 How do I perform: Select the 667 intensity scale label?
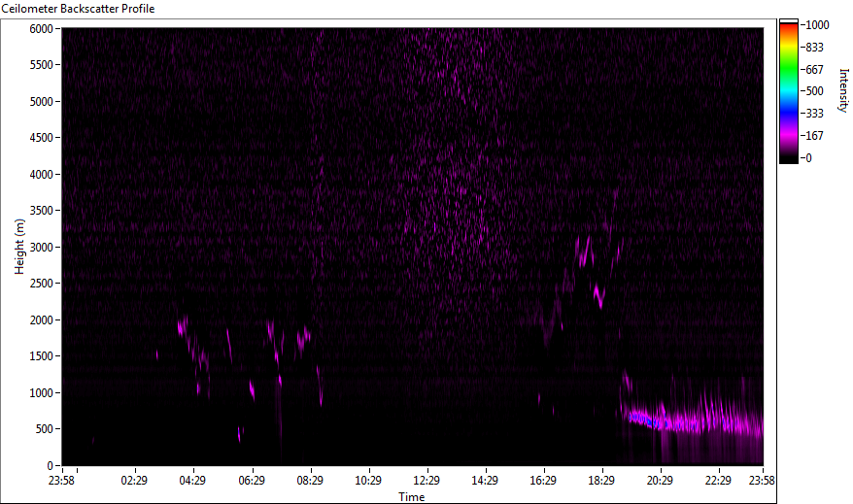click(814, 70)
